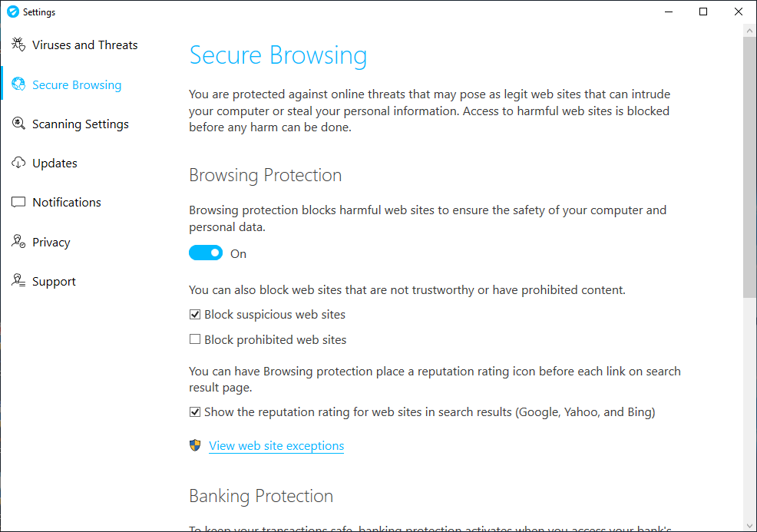The width and height of the screenshot is (757, 532).
Task: Click the Updates cloud download icon
Action: [x=18, y=164]
